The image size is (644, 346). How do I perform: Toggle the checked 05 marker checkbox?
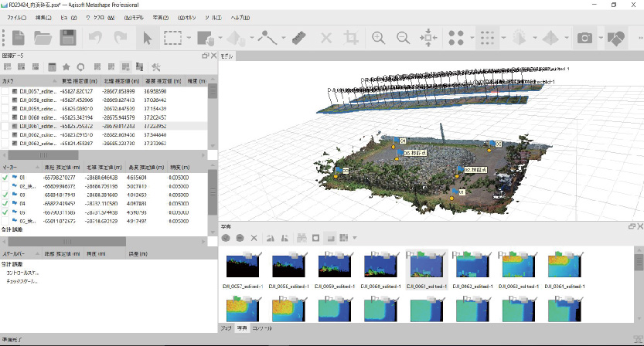point(5,212)
